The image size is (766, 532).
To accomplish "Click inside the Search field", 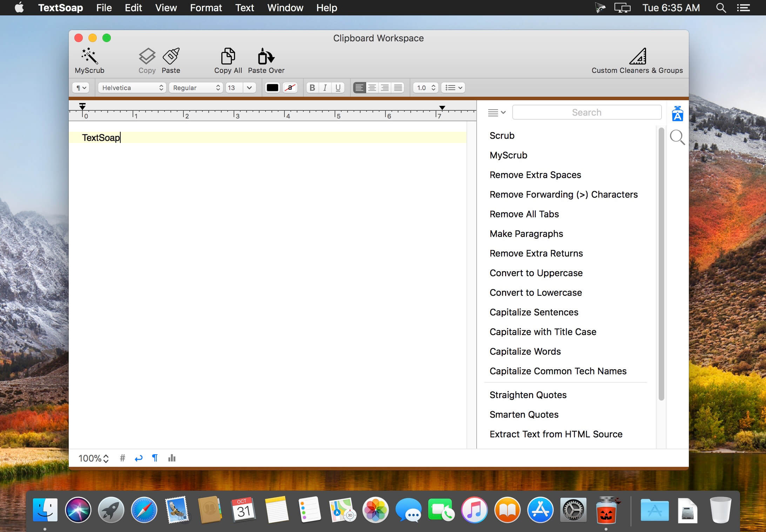I will pyautogui.click(x=587, y=112).
